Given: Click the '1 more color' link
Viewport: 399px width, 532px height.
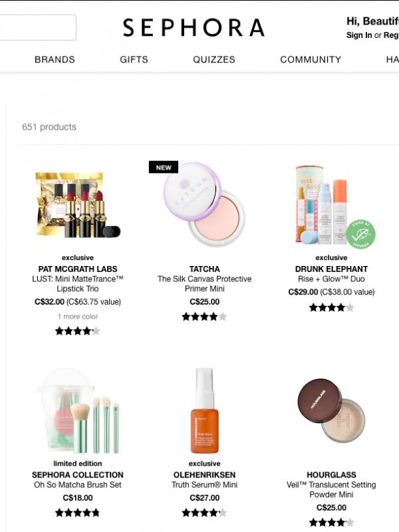Looking at the screenshot, I should click(x=78, y=317).
